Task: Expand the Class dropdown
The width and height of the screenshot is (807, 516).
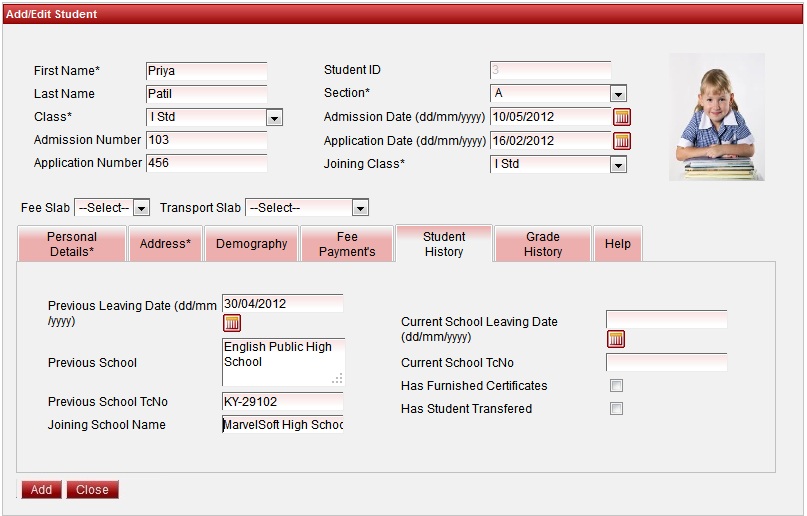Action: 274,118
